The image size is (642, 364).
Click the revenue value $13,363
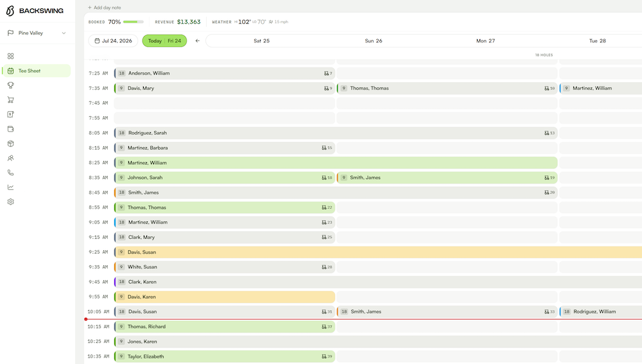tap(189, 22)
